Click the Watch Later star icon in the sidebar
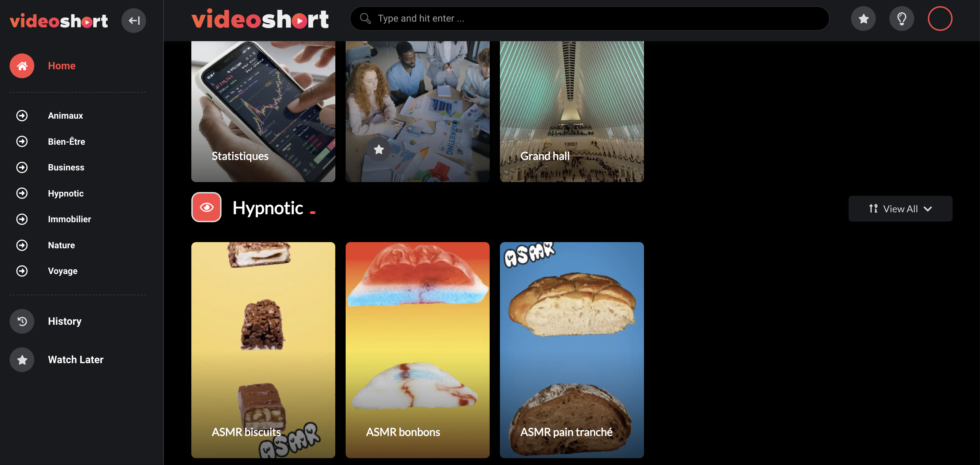Image resolution: width=980 pixels, height=465 pixels. tap(22, 360)
